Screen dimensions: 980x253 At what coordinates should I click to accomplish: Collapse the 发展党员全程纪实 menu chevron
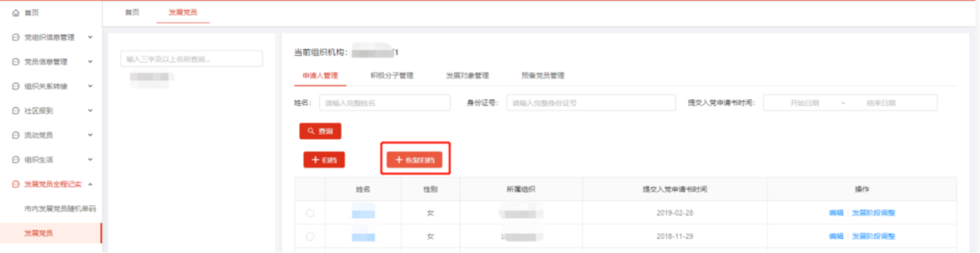coord(90,184)
